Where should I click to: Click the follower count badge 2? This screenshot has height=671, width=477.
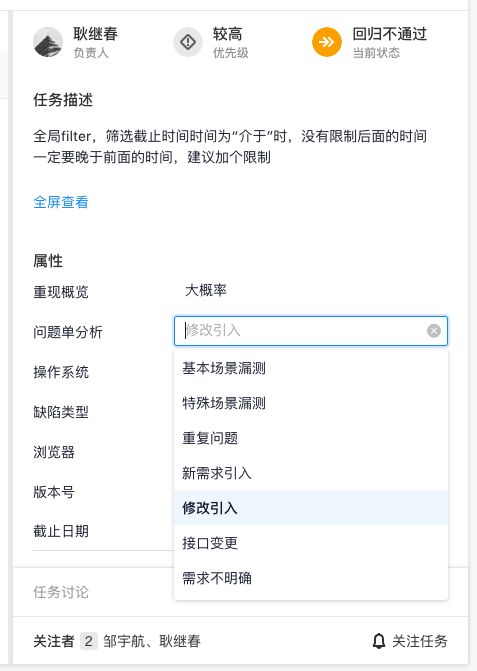tap(89, 641)
